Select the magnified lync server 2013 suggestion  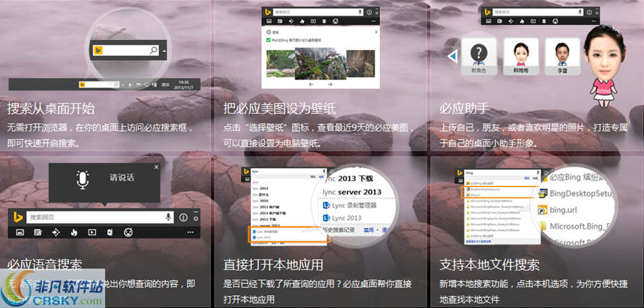click(x=352, y=192)
